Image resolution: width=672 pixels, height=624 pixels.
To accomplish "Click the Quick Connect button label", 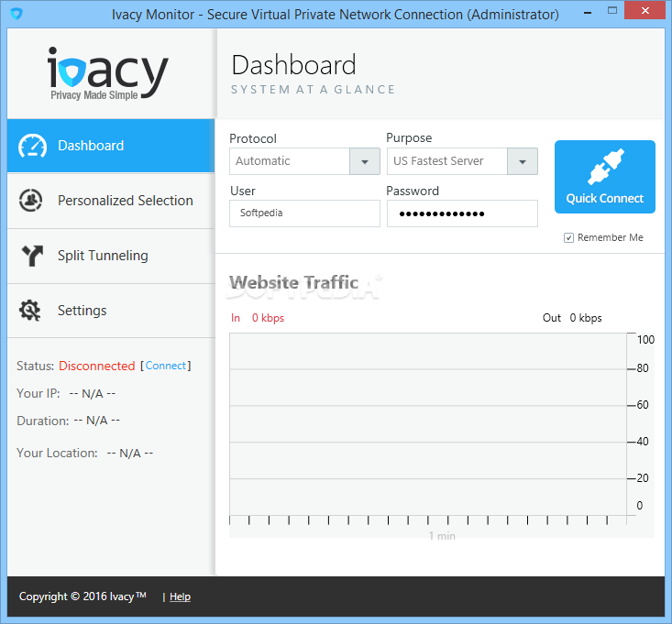I will click(605, 198).
